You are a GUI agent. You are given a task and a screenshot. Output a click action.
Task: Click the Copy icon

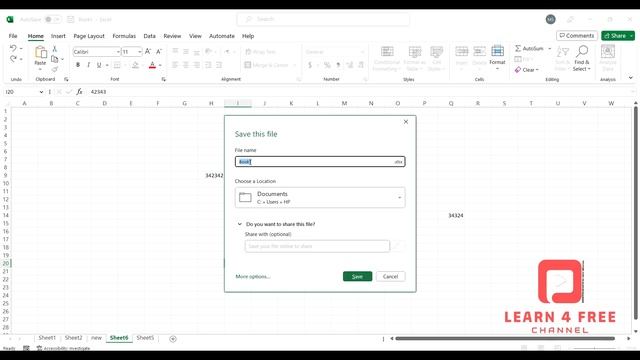[x=55, y=59]
